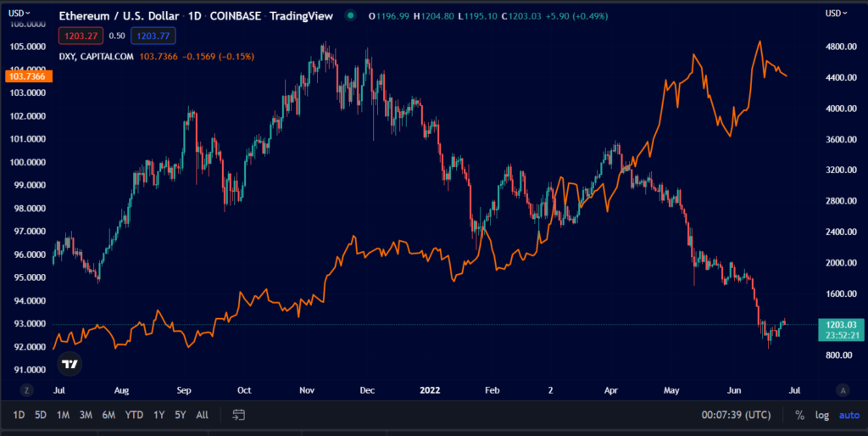Image resolution: width=868 pixels, height=436 pixels.
Task: Select the 5Y time range
Action: [x=181, y=415]
